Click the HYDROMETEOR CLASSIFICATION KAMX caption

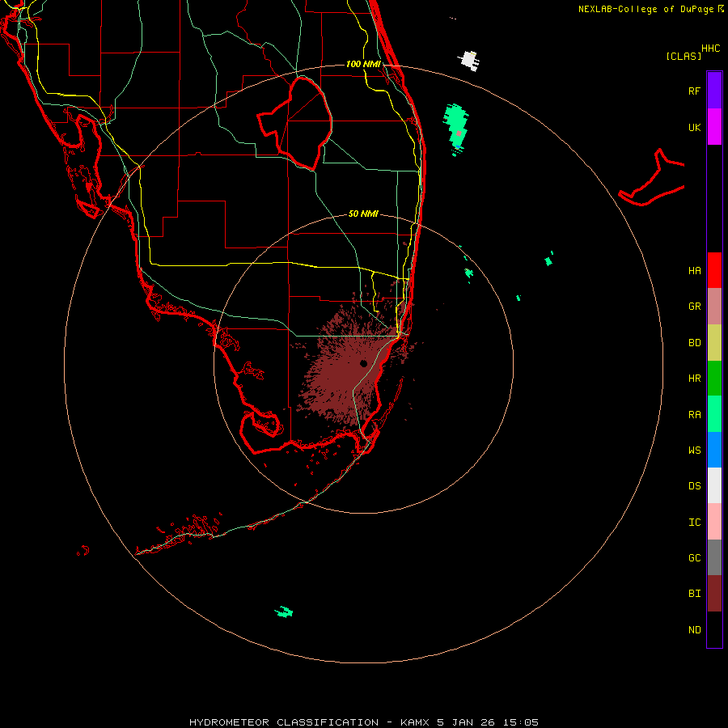[x=363, y=722]
